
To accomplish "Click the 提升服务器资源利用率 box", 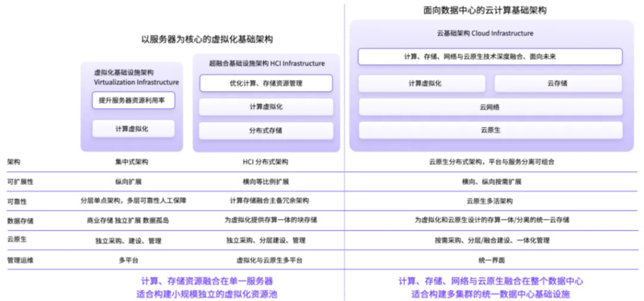I will click(x=134, y=100).
